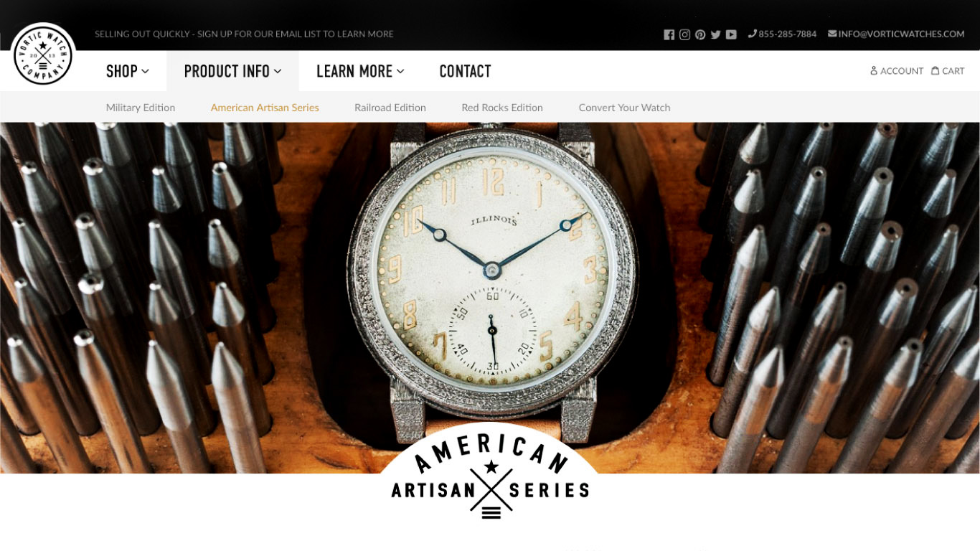Open the Pinterest social icon
The image size is (980, 551).
(x=700, y=34)
